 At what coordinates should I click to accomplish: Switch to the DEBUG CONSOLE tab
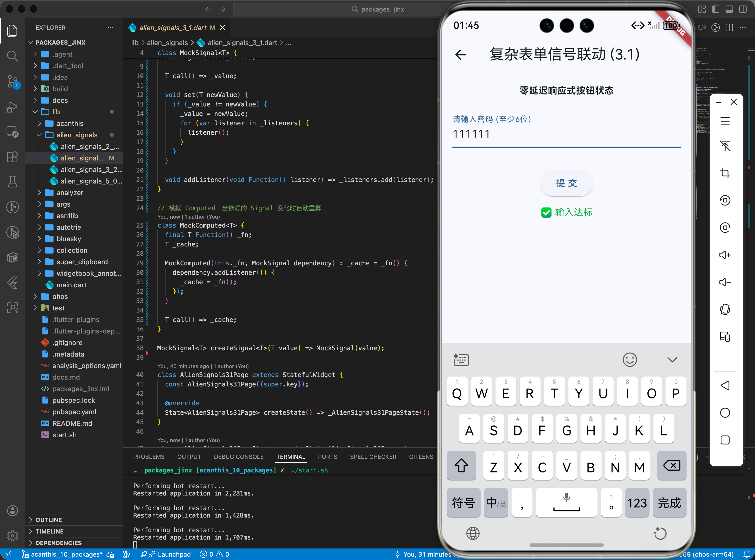click(x=238, y=457)
